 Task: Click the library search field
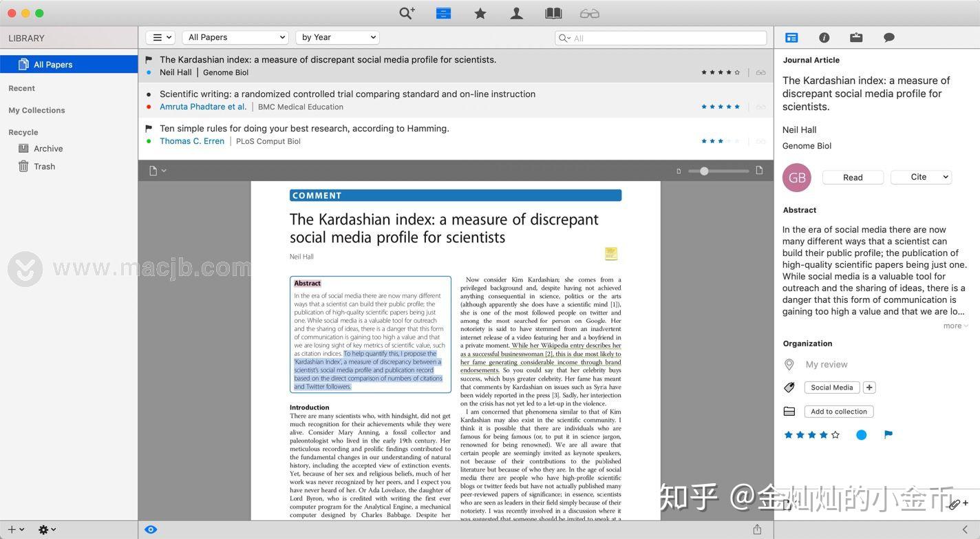click(x=661, y=38)
